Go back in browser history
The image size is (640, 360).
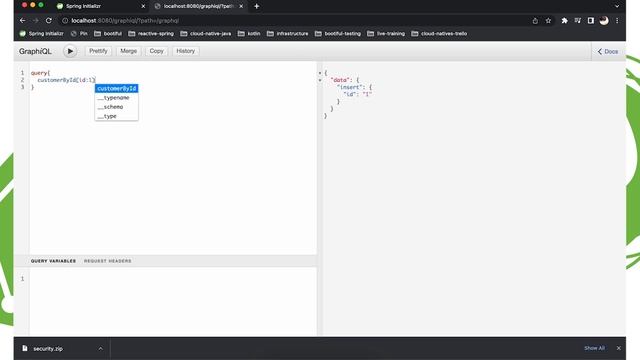tap(22, 20)
